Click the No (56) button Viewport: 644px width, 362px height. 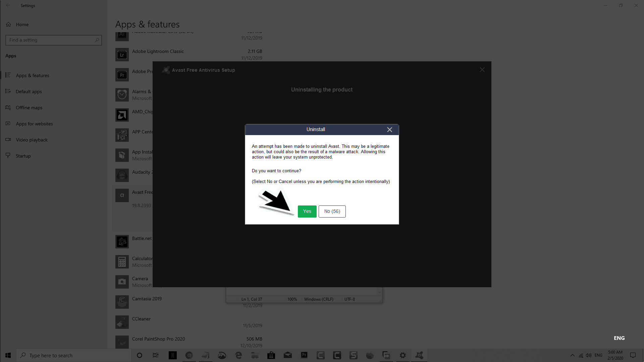tap(332, 211)
